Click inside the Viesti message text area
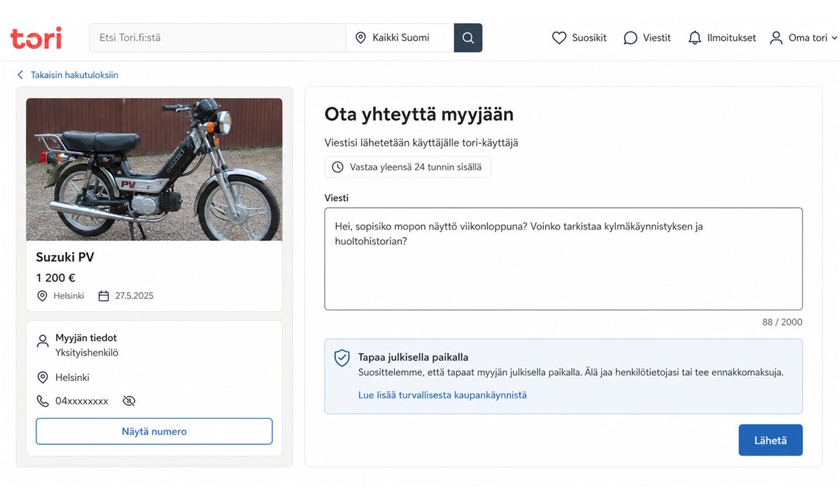Screen dimensions: 840x504 click(563, 259)
